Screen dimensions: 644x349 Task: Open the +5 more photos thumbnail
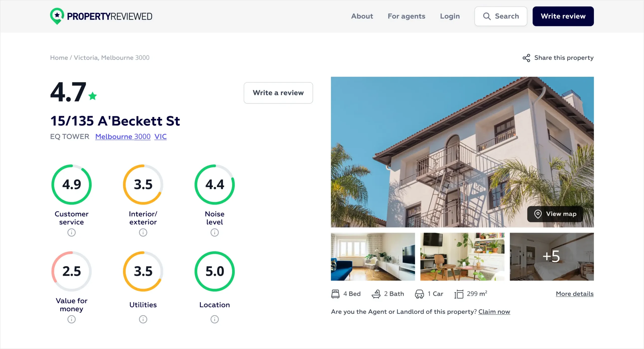pyautogui.click(x=551, y=257)
